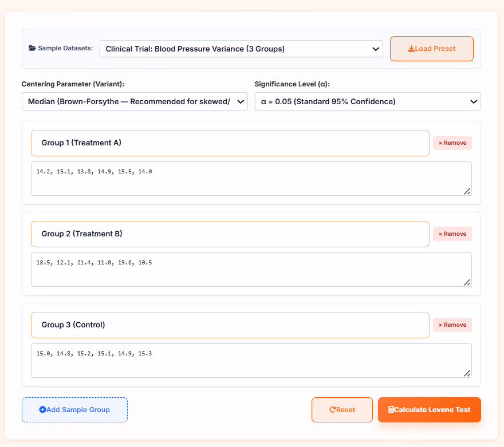This screenshot has width=504, height=447.
Task: Click the download icon in Load Preset
Action: point(411,49)
